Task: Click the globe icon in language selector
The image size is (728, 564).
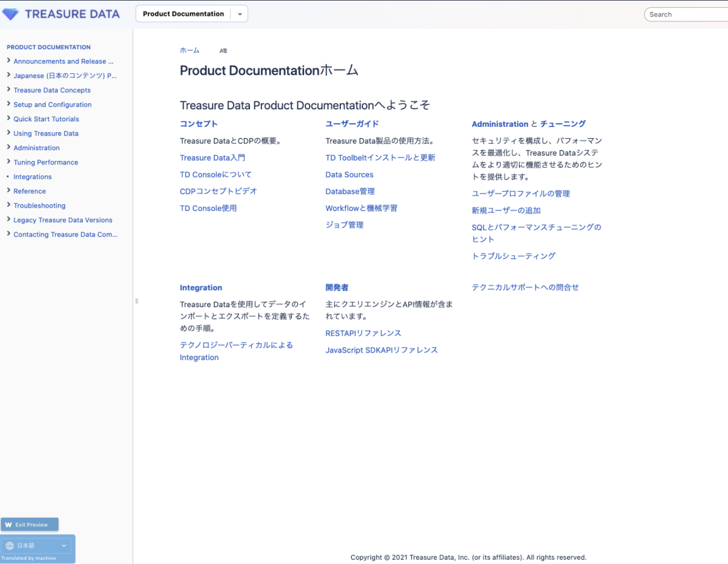Action: pos(10,545)
